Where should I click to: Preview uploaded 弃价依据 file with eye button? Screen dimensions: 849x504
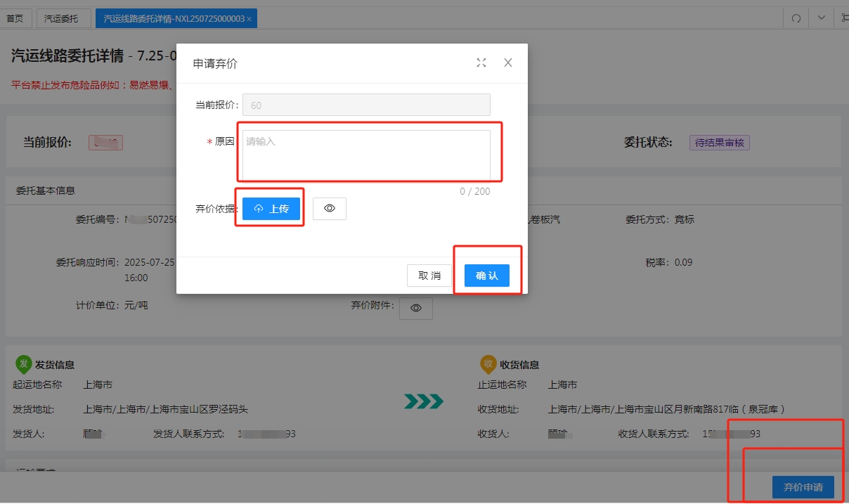point(330,209)
